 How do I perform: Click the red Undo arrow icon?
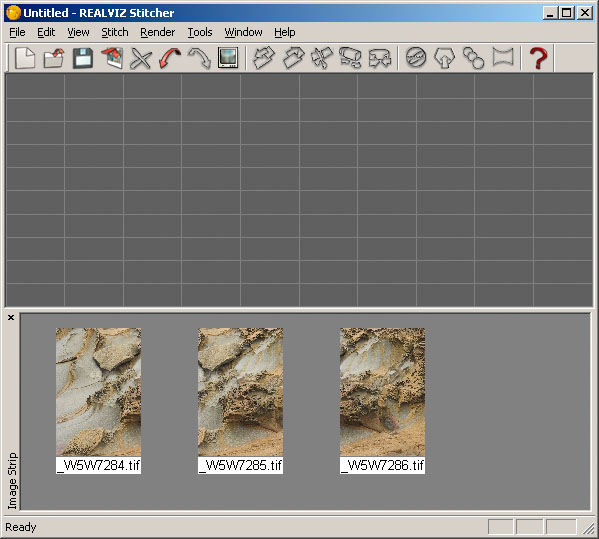click(170, 58)
